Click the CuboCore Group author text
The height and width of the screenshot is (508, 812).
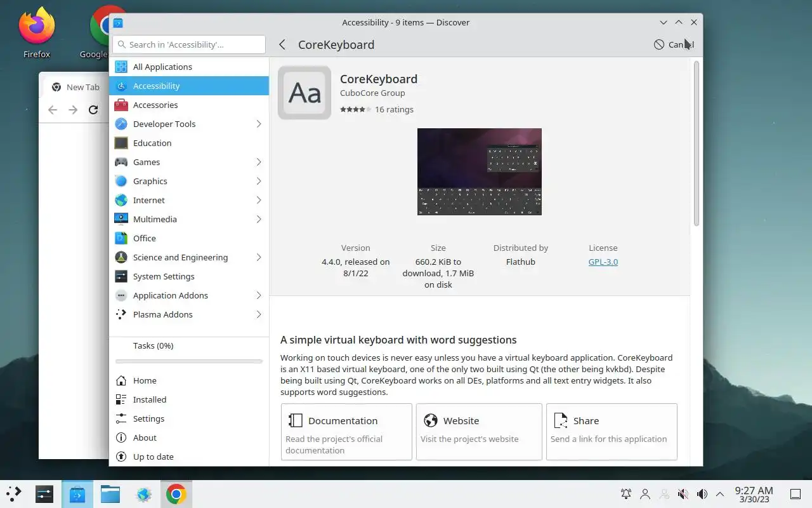point(372,93)
